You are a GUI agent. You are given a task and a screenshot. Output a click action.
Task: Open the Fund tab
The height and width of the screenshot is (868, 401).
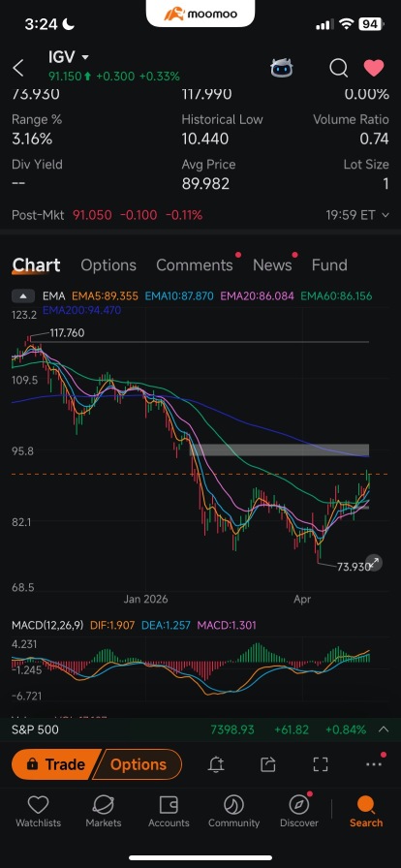tap(329, 265)
